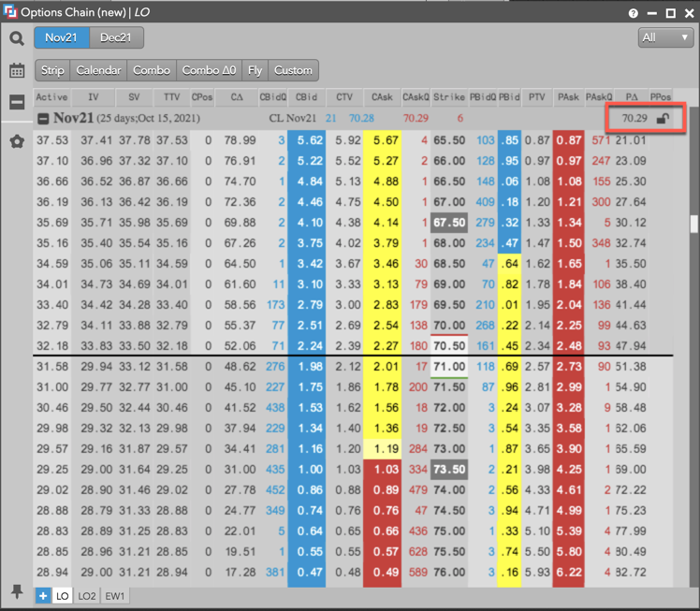The width and height of the screenshot is (700, 611).
Task: Click the blue CBid cell 5.62
Action: click(307, 140)
